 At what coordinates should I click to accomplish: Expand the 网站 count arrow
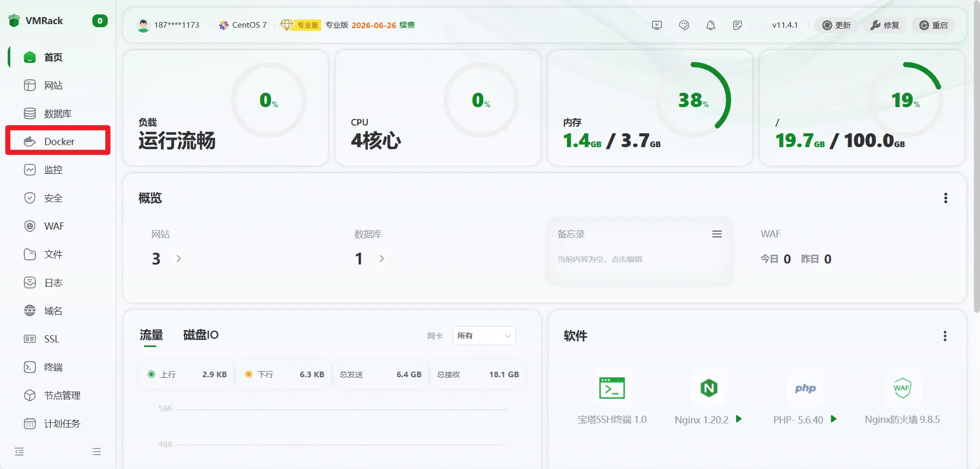(x=179, y=258)
